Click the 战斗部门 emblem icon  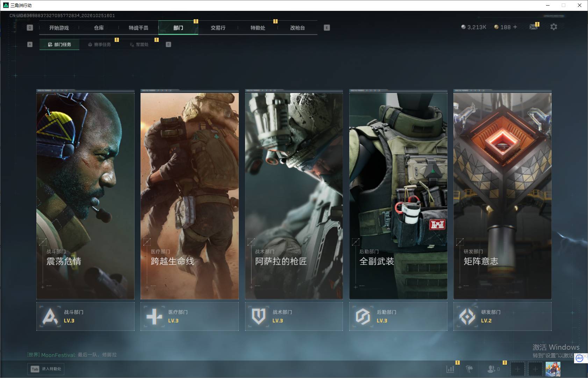tap(50, 317)
